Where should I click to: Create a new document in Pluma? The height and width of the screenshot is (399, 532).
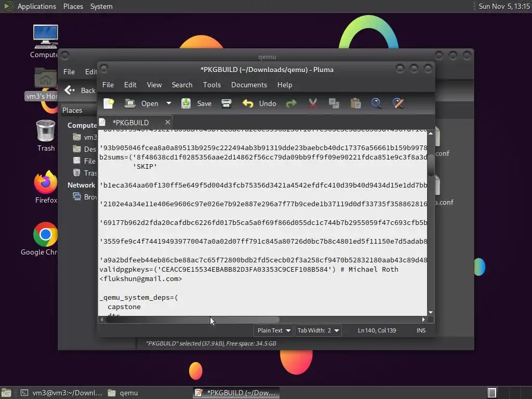tap(109, 103)
